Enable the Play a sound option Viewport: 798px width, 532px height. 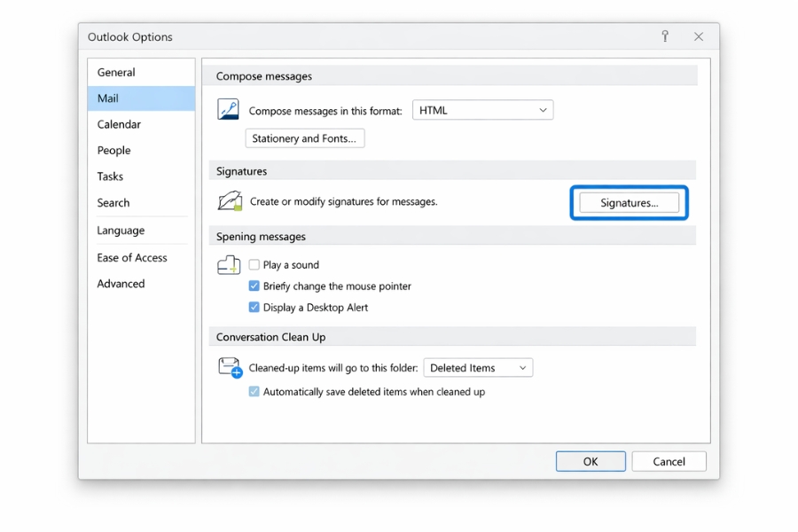pyautogui.click(x=254, y=264)
